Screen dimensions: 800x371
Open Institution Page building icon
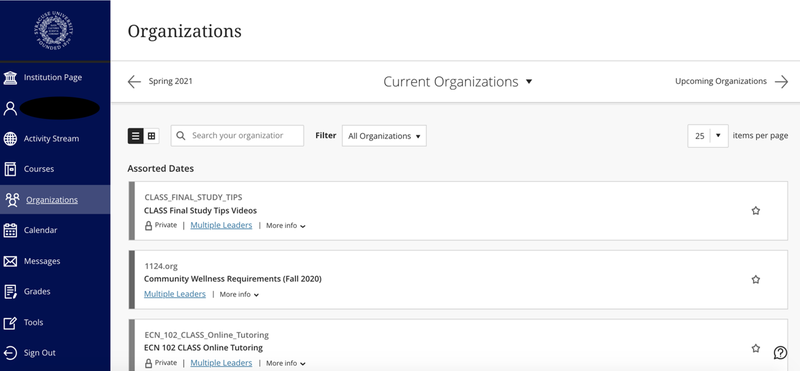(x=10, y=78)
